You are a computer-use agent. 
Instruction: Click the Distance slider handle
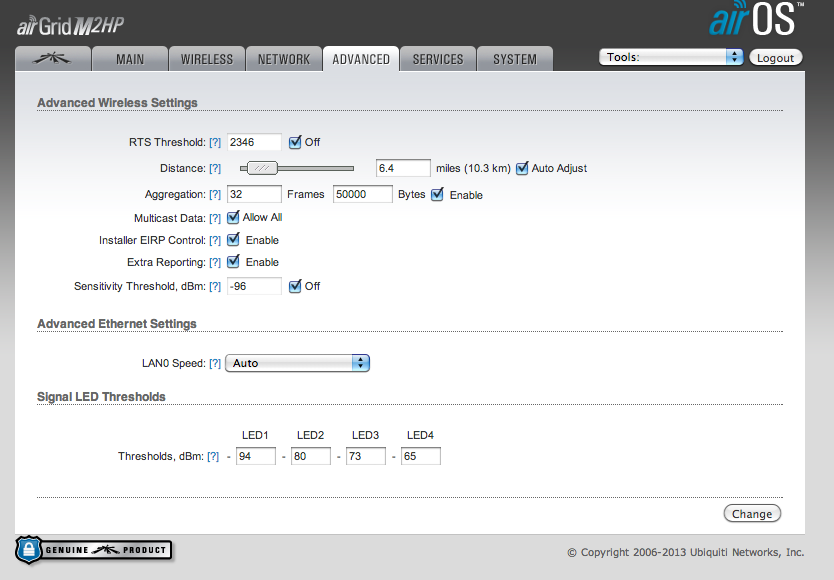(262, 168)
